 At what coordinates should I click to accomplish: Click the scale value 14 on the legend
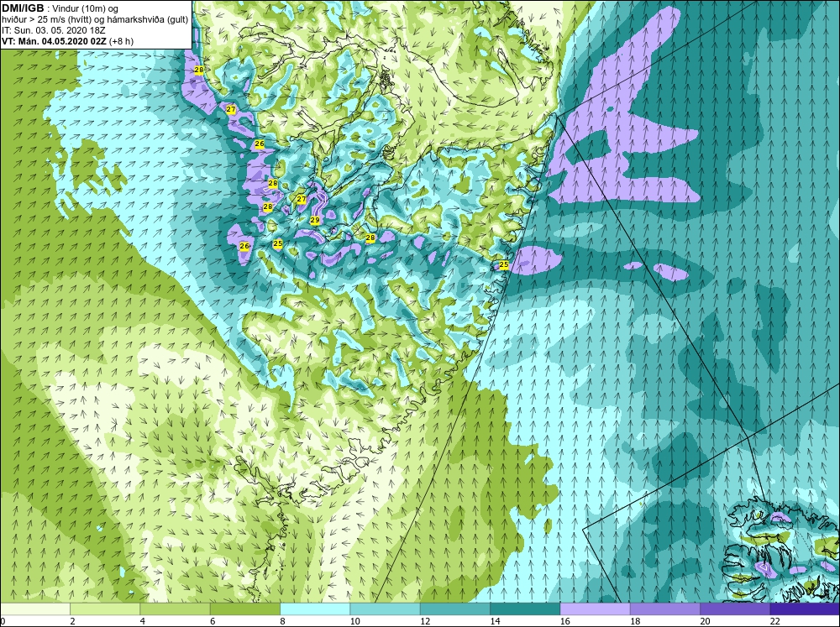pyautogui.click(x=495, y=621)
